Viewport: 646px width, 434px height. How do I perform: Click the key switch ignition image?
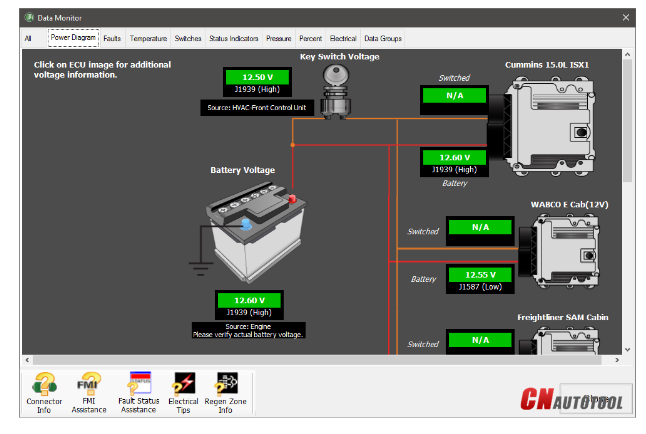click(x=336, y=92)
